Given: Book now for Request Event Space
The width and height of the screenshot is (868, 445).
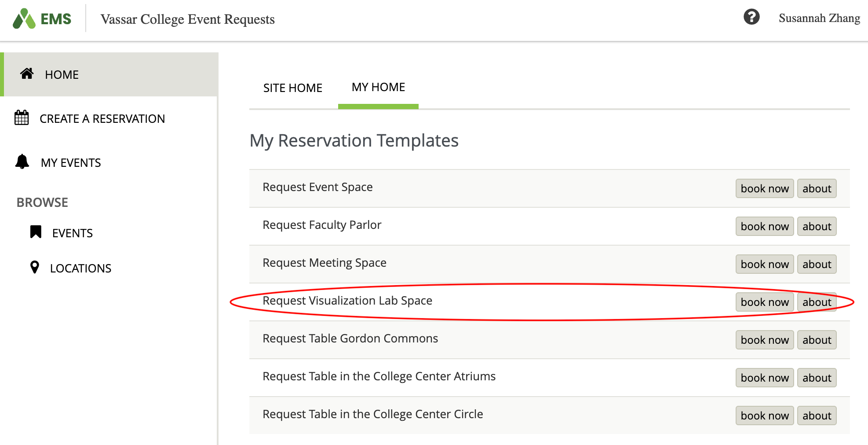Looking at the screenshot, I should [764, 189].
